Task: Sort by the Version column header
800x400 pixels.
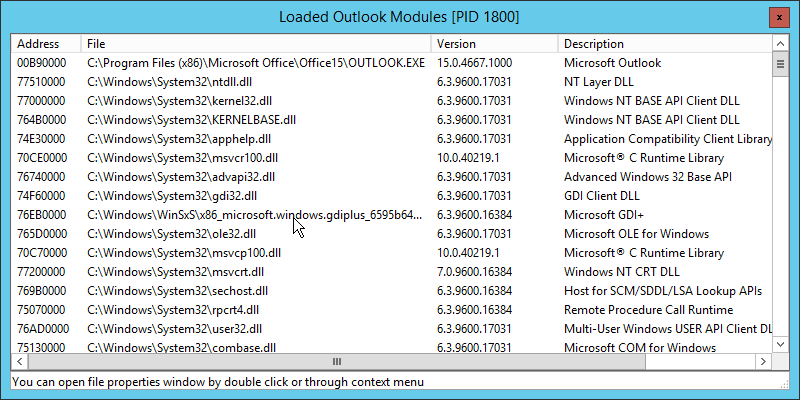Action: coord(494,44)
